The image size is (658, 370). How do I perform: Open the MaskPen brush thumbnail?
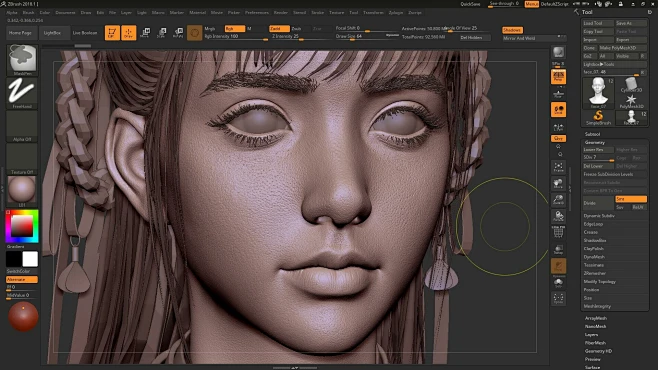tap(22, 60)
